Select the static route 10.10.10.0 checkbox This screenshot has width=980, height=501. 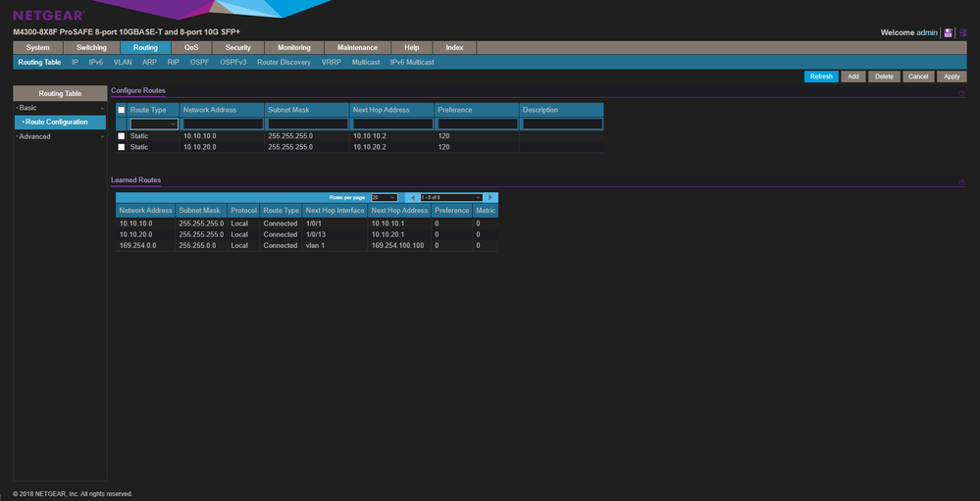[x=122, y=136]
